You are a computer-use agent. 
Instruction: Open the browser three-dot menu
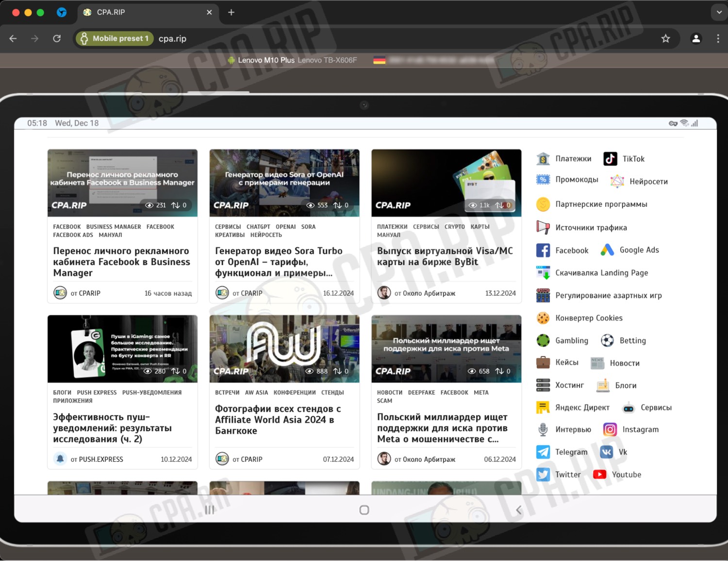(x=718, y=38)
